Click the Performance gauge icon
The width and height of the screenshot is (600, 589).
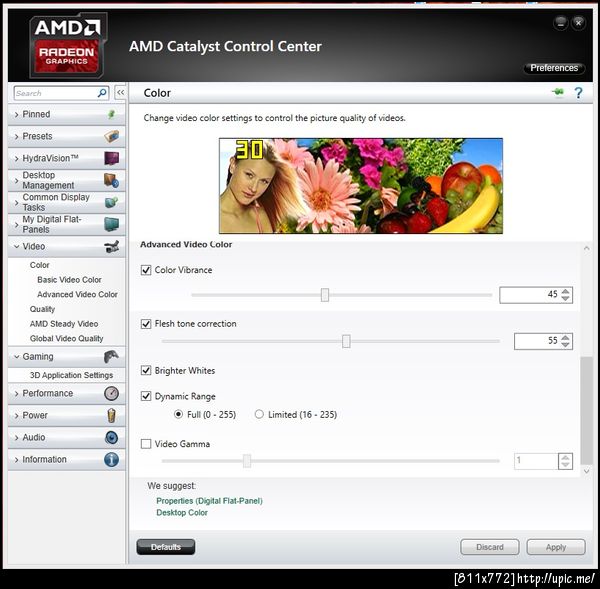point(111,393)
